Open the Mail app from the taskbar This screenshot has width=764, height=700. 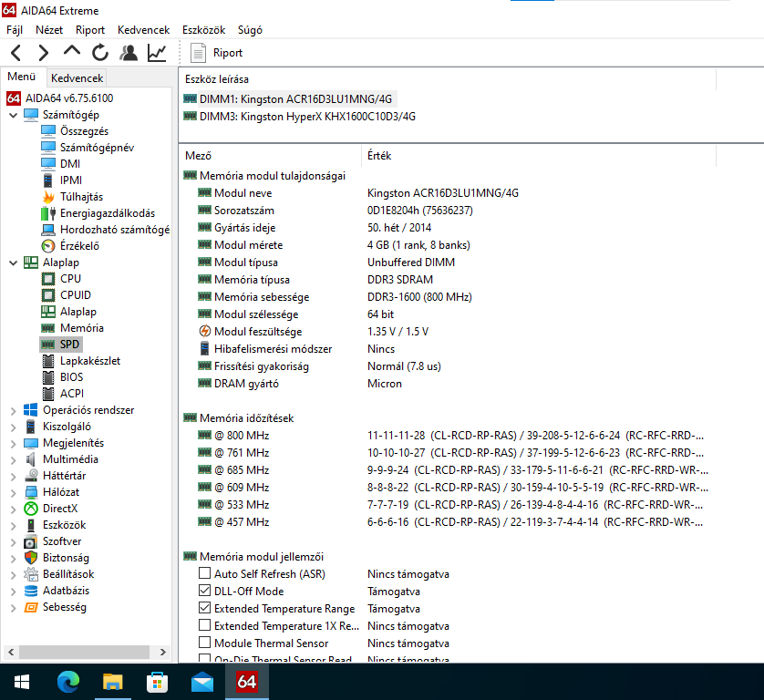(x=202, y=682)
